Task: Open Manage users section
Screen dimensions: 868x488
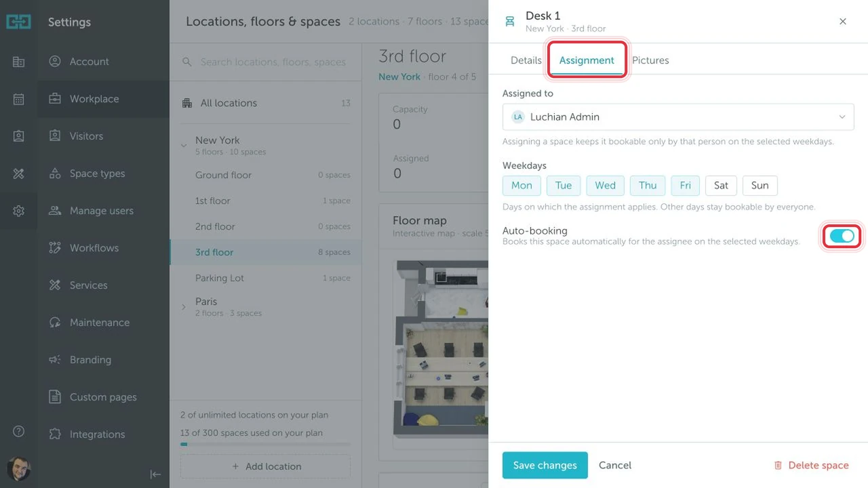Action: [x=103, y=211]
